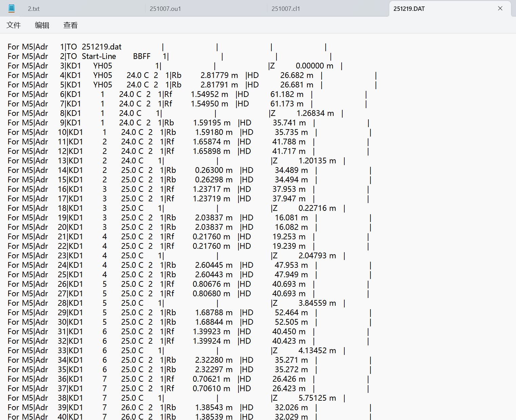Switch to the 251007.ou1 tab
Viewport: 516px width, 420px height.
coord(165,9)
